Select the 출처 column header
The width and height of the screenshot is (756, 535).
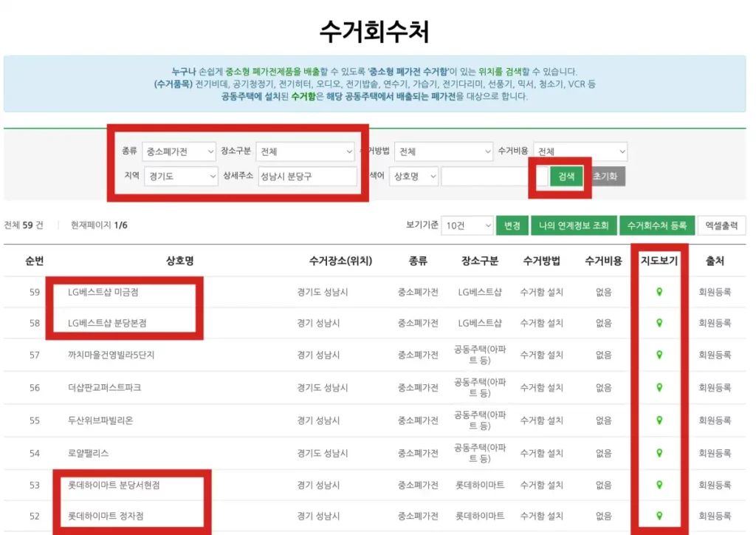(715, 261)
